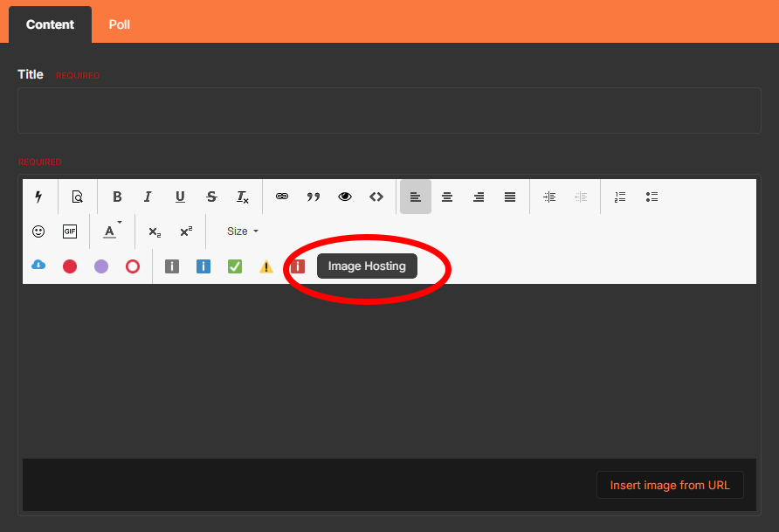
Task: Insert the yellow warning triangle box
Action: pos(266,266)
